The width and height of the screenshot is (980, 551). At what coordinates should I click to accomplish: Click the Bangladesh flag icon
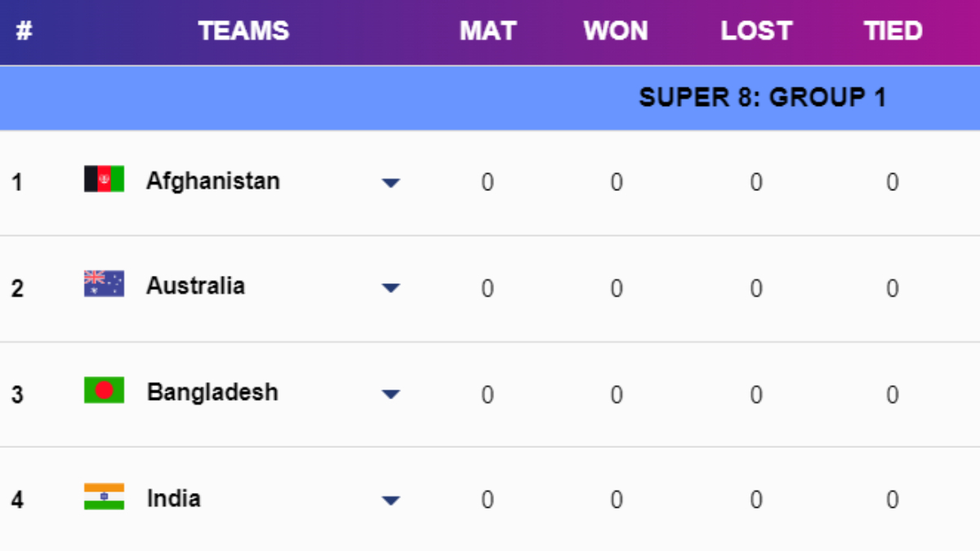104,390
